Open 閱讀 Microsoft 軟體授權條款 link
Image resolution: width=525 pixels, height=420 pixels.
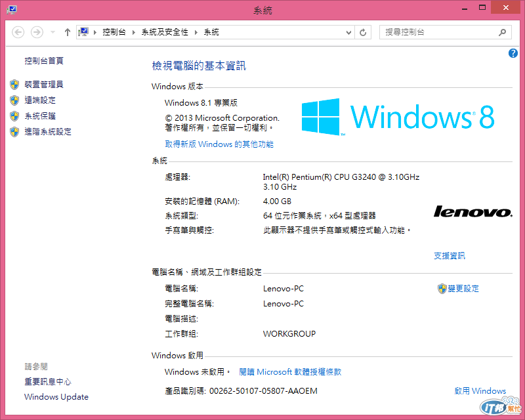[x=290, y=372]
